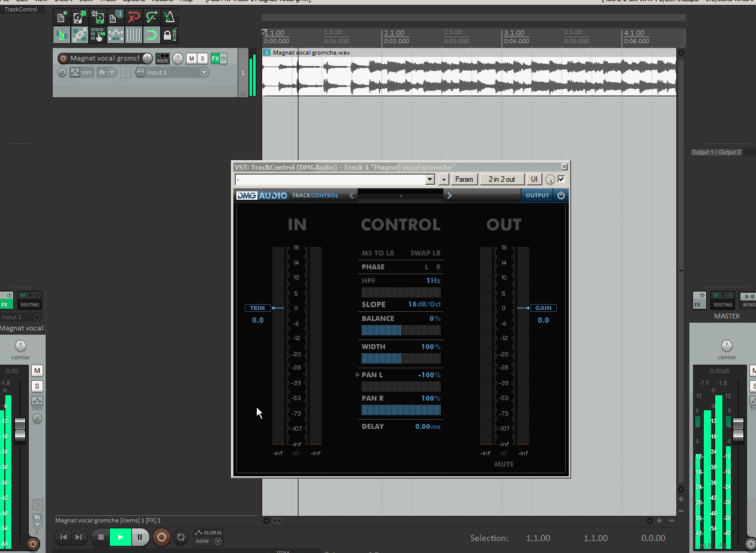Toggle snap magnet toolbar icon
The image size is (756, 553).
[x=152, y=35]
